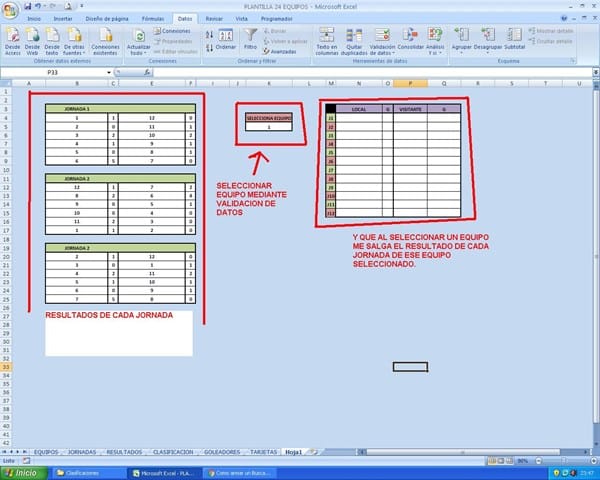The width and height of the screenshot is (600, 480).
Task: Switch to the browser taskbar button Como armar
Action: pos(240,473)
